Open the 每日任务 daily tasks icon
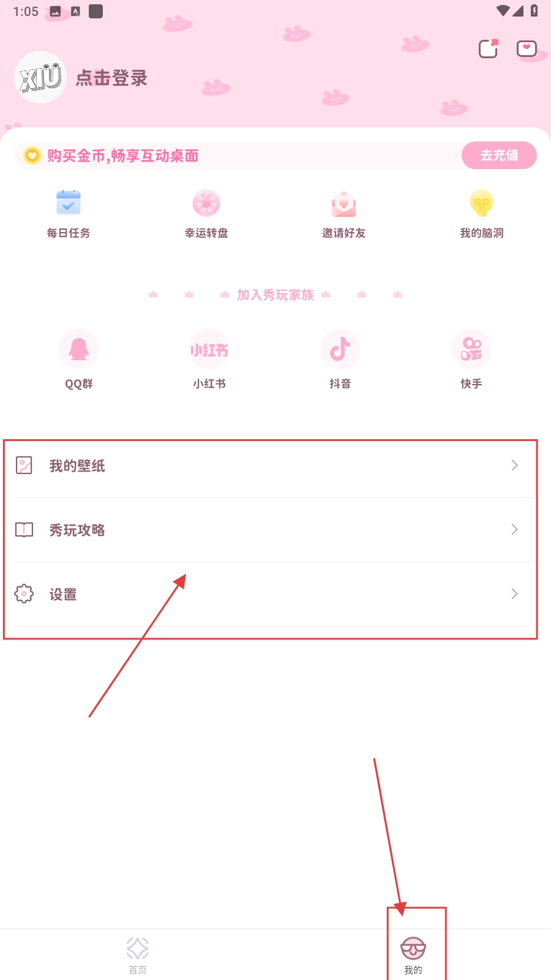551x980 pixels. 69,203
